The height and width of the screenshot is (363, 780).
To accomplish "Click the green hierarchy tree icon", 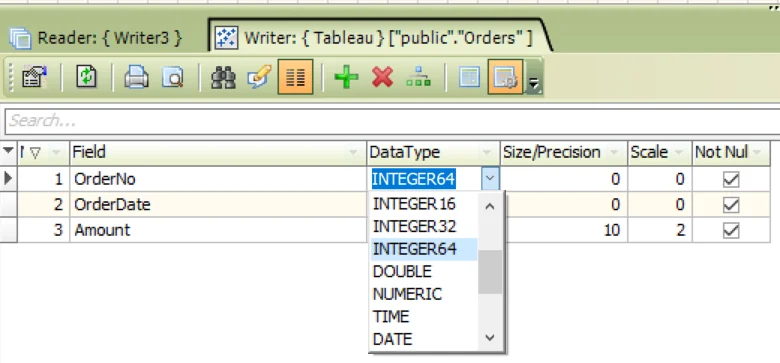I will (x=418, y=77).
